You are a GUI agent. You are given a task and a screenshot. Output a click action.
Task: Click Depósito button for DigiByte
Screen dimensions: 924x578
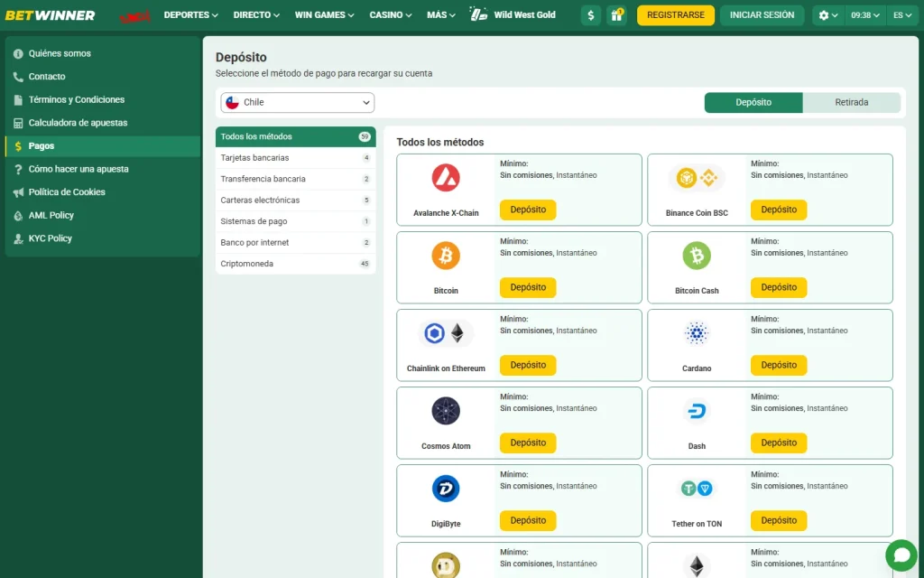pyautogui.click(x=528, y=521)
